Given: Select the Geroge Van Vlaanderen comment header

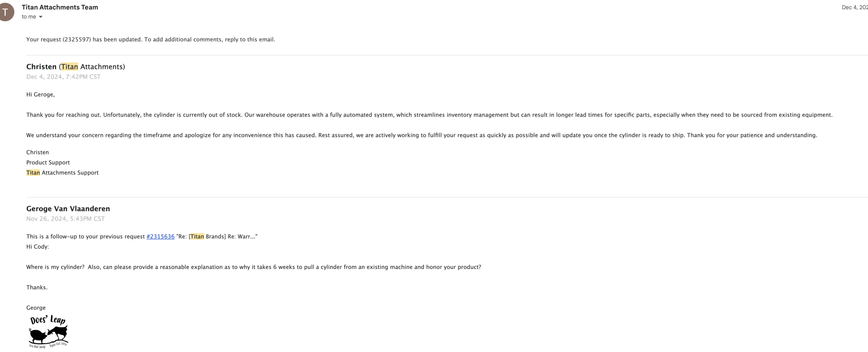Looking at the screenshot, I should click(x=68, y=208).
